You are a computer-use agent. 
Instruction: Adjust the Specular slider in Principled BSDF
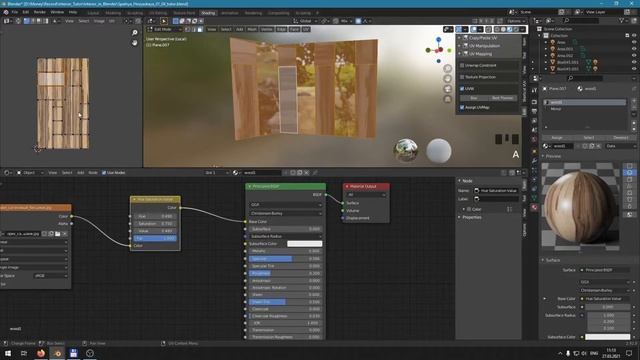click(x=285, y=259)
